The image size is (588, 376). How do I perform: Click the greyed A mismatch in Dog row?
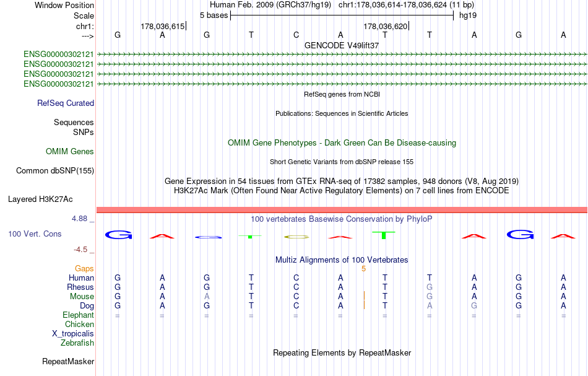click(x=430, y=306)
